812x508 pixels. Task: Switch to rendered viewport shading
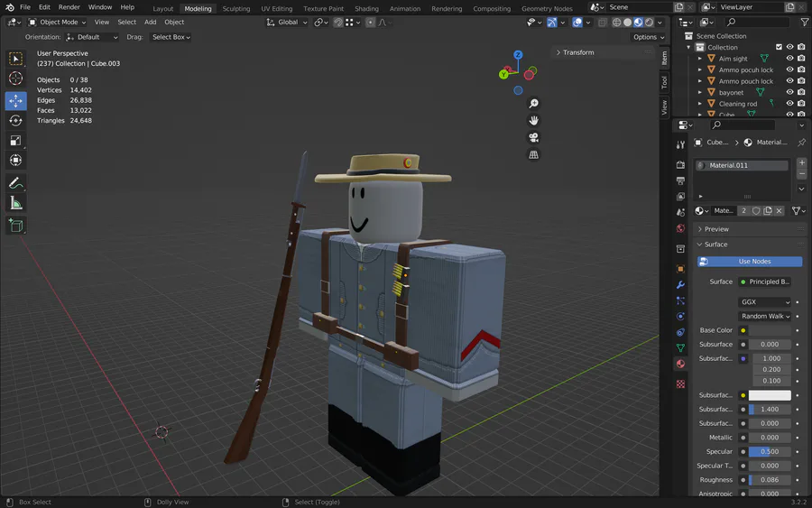click(x=649, y=23)
